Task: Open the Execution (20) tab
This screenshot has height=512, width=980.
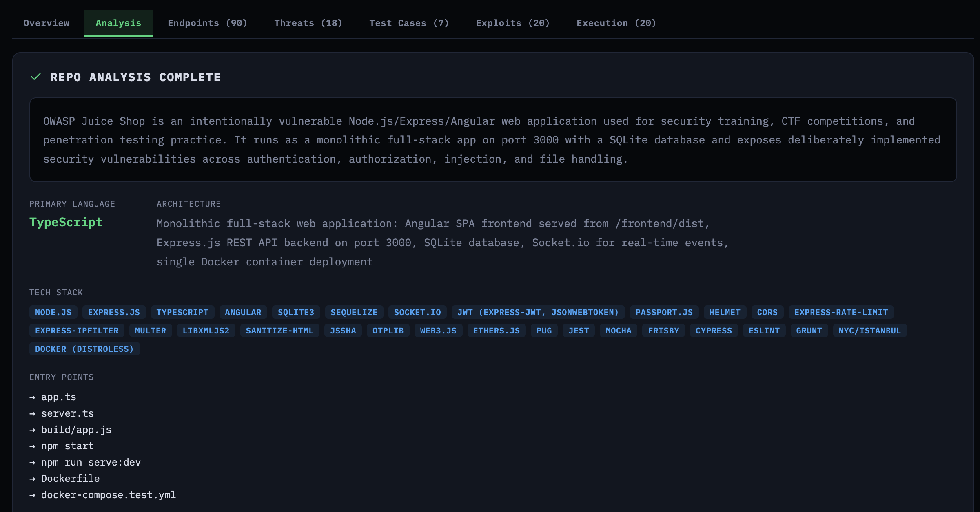Action: 616,23
